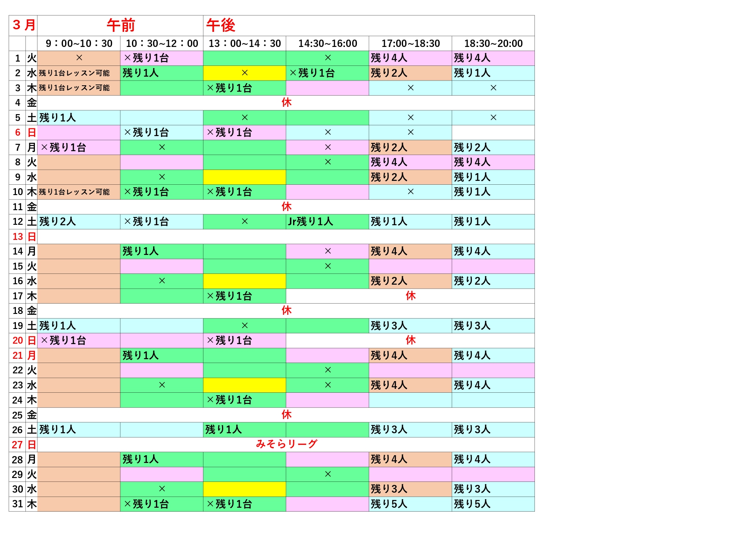Click 残り1人 at 13:00 on the 26th (土)
The height and width of the screenshot is (534, 756).
(x=223, y=429)
